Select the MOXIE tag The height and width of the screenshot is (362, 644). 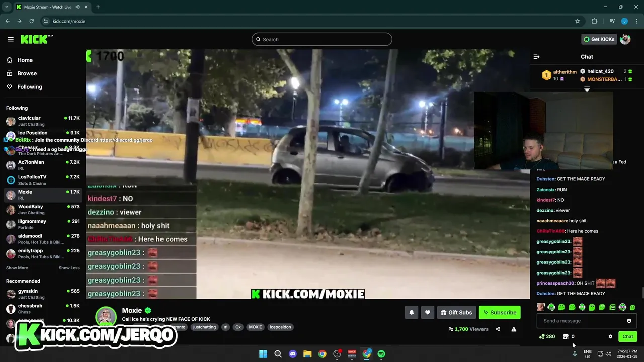255,327
